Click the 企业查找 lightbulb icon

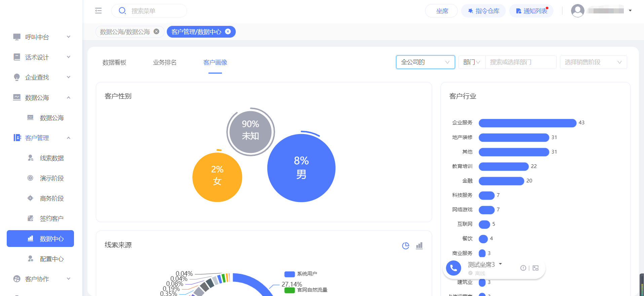click(x=17, y=77)
